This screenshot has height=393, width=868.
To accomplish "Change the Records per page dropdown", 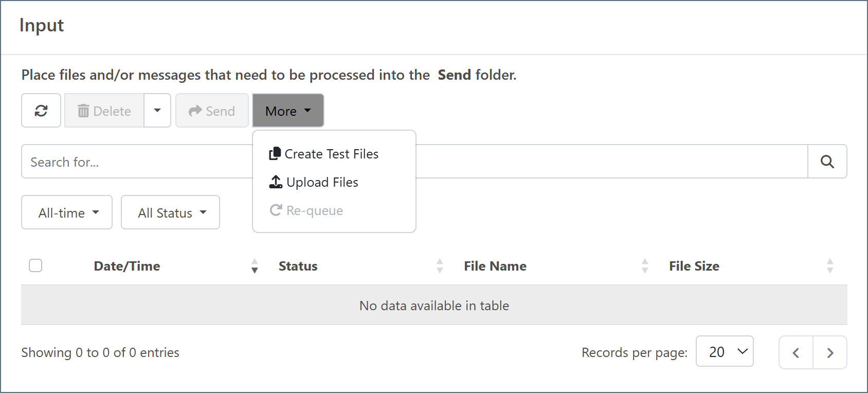I will [x=724, y=352].
